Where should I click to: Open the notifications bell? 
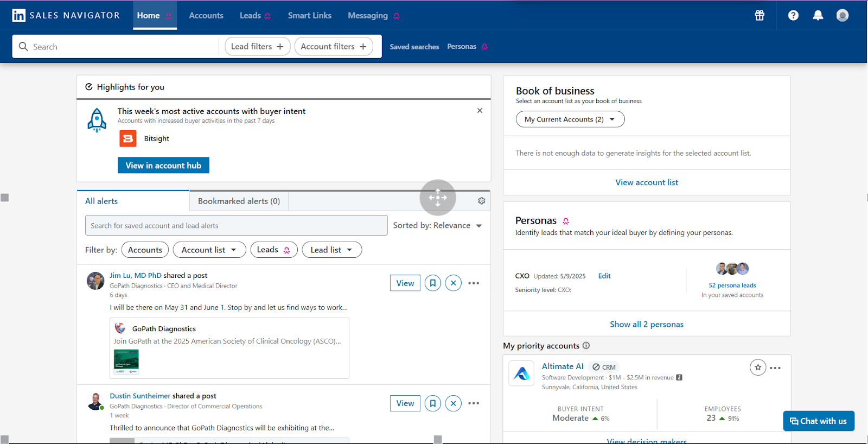(818, 15)
